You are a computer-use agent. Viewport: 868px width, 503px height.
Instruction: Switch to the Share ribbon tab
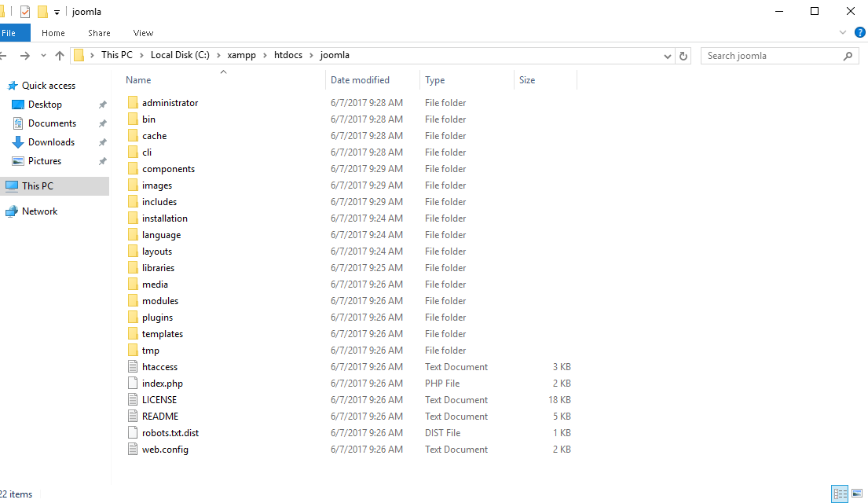99,33
